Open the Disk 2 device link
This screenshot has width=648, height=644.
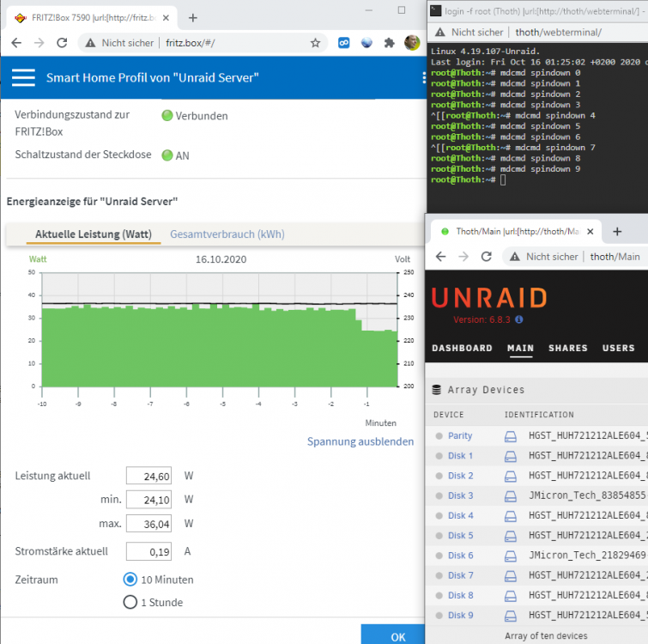point(460,476)
